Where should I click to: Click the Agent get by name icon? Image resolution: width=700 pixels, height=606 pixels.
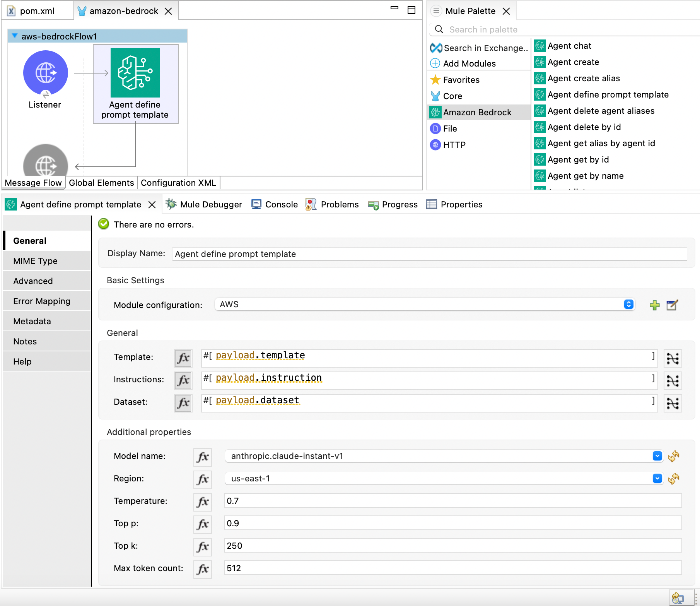click(x=540, y=176)
